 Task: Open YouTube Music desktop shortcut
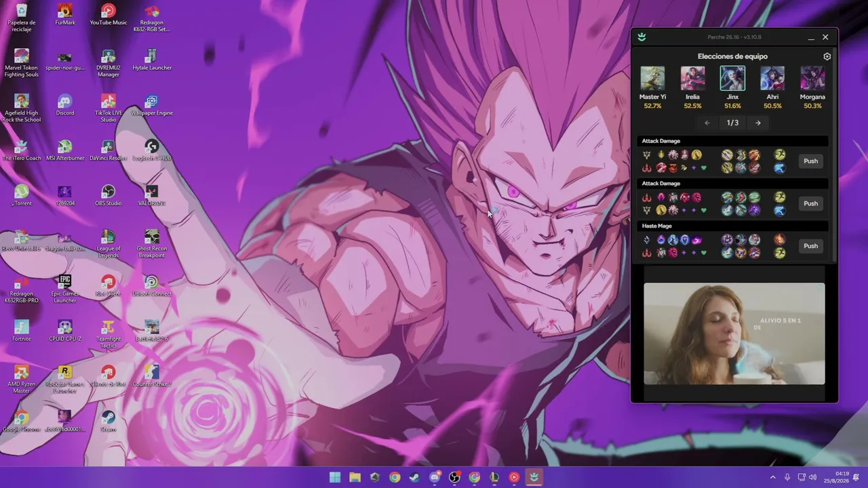(108, 14)
